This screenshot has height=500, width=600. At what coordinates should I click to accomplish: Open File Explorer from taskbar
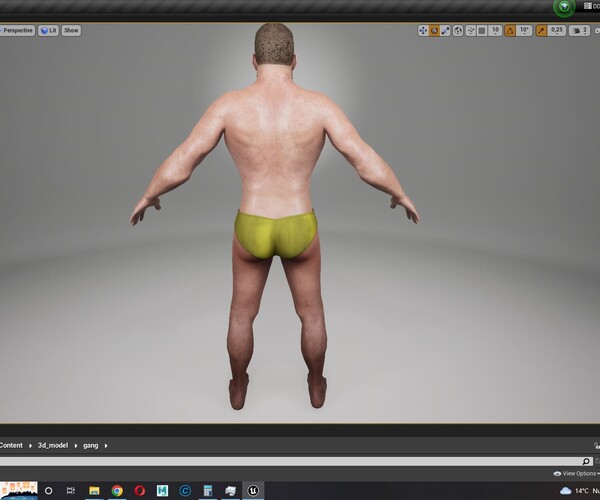click(x=94, y=490)
